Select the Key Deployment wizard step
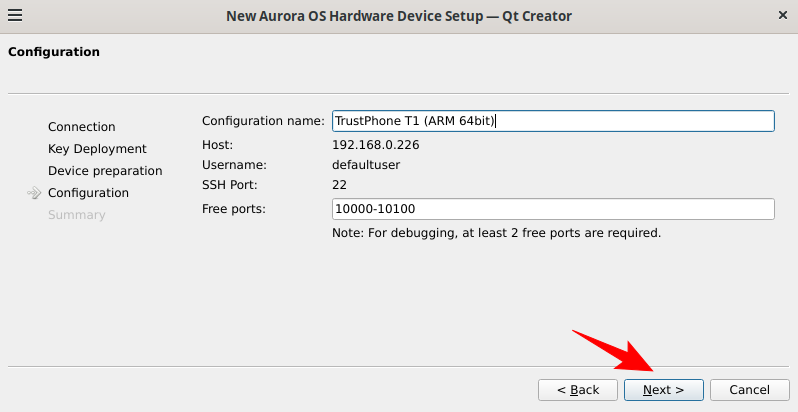 97,149
